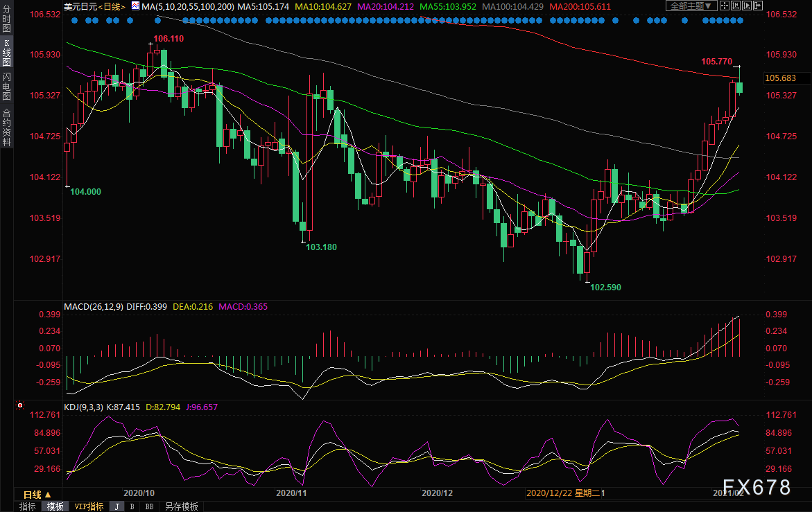Expand the 日线 period selector
812x512 pixels.
(37, 495)
